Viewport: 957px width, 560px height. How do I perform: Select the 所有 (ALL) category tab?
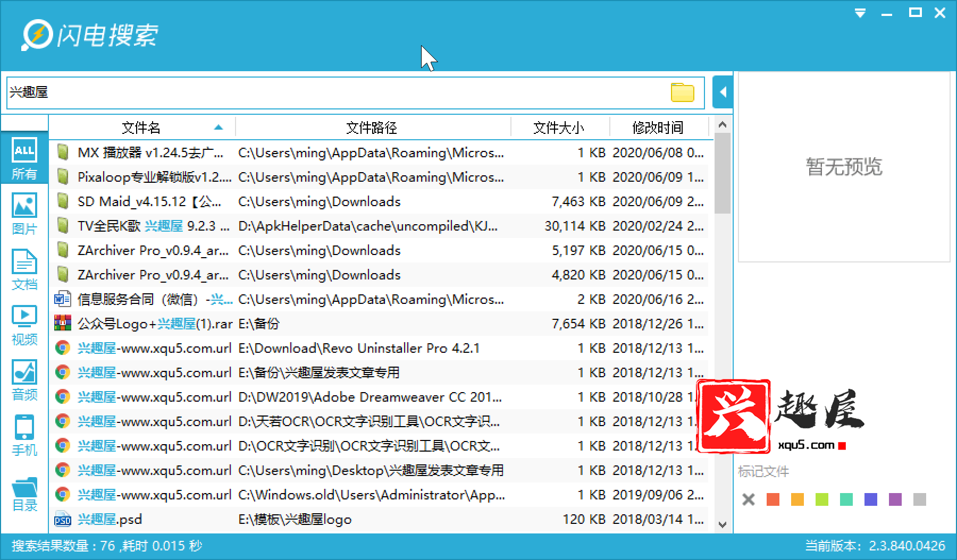click(x=24, y=158)
